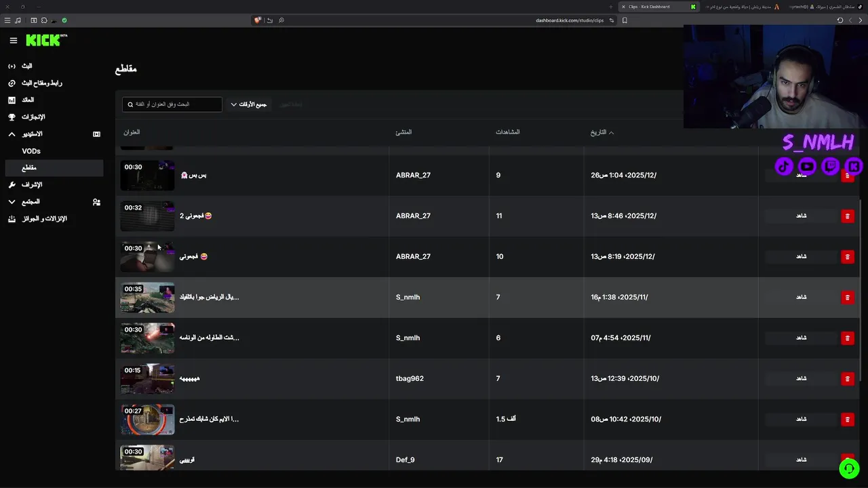The width and height of the screenshot is (868, 488).
Task: Open the Brave Shields icon
Action: tap(258, 20)
